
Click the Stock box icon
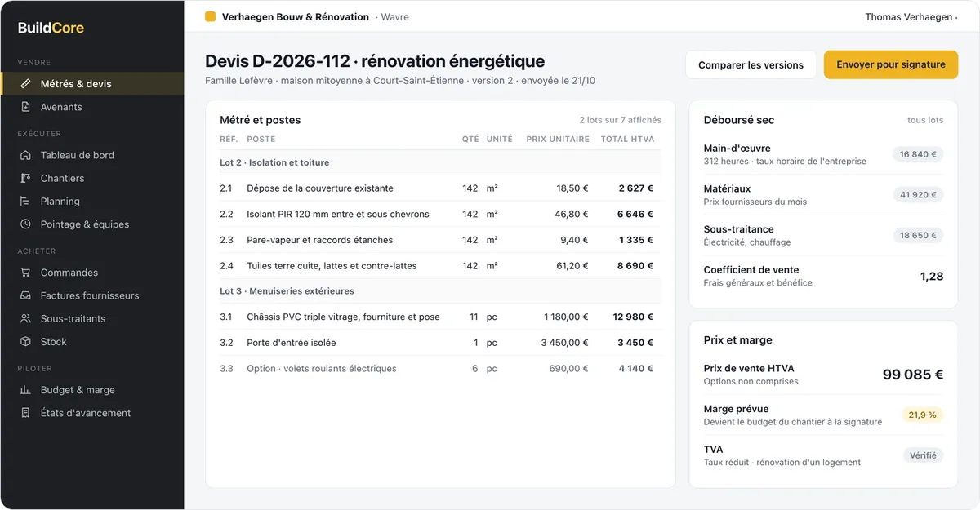coord(25,341)
